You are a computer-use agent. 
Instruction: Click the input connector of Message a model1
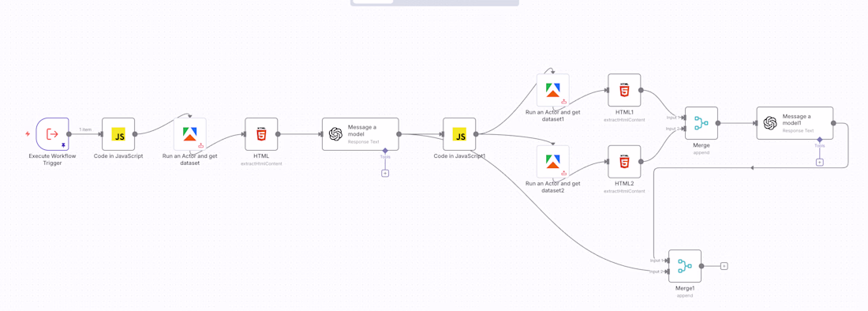tap(756, 123)
